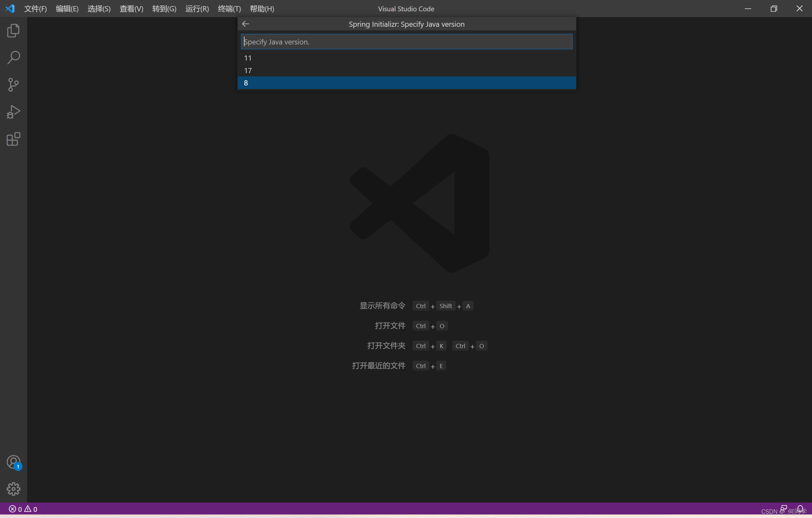Open the Run and Debug view
This screenshot has width=812, height=518.
[x=13, y=112]
